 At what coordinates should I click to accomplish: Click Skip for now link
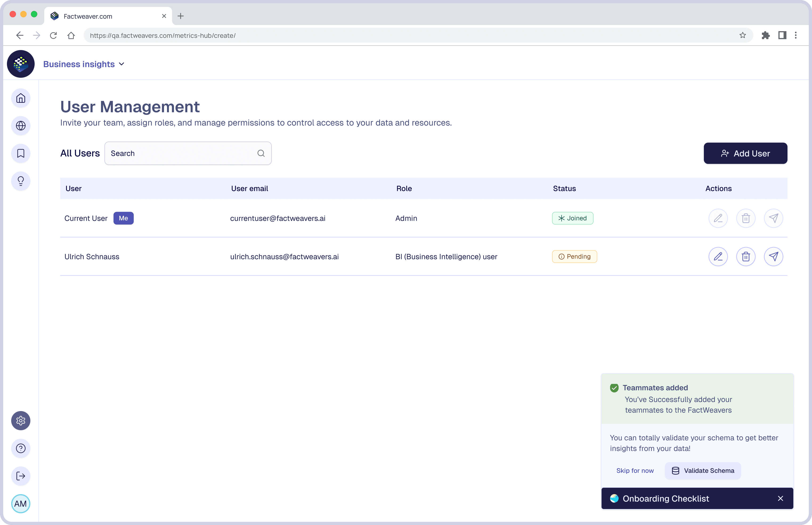click(635, 470)
